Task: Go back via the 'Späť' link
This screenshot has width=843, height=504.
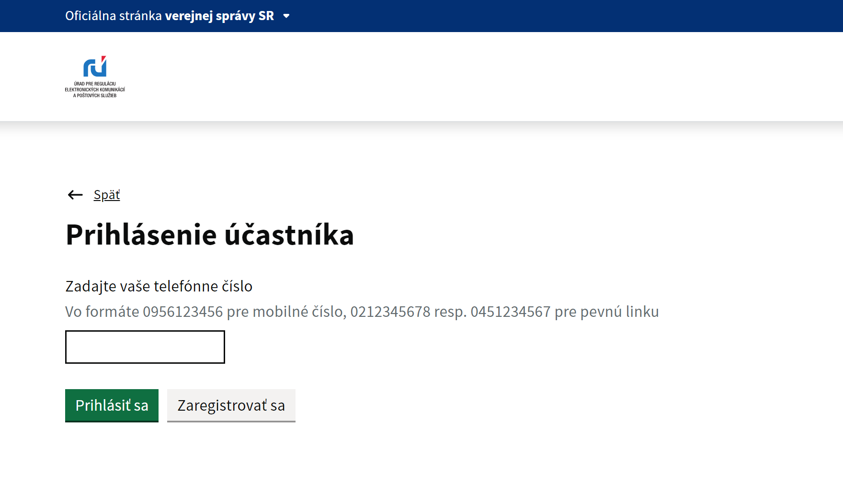Action: 107,195
